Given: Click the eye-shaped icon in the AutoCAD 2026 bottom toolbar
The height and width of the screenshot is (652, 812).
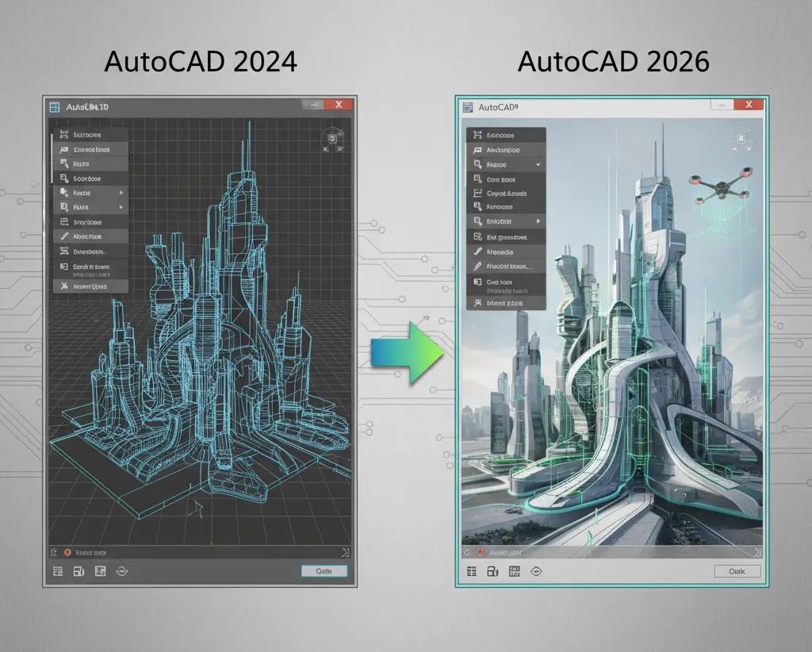Looking at the screenshot, I should (535, 571).
